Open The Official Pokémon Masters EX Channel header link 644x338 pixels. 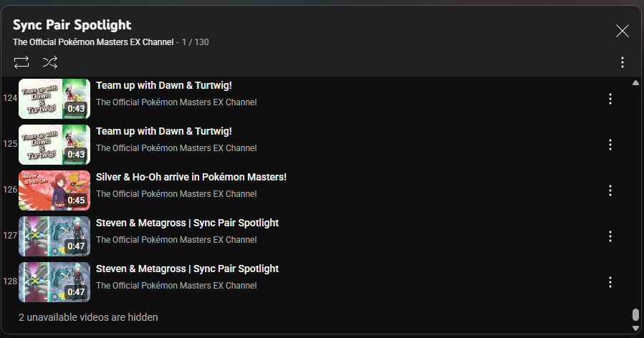[x=93, y=42]
